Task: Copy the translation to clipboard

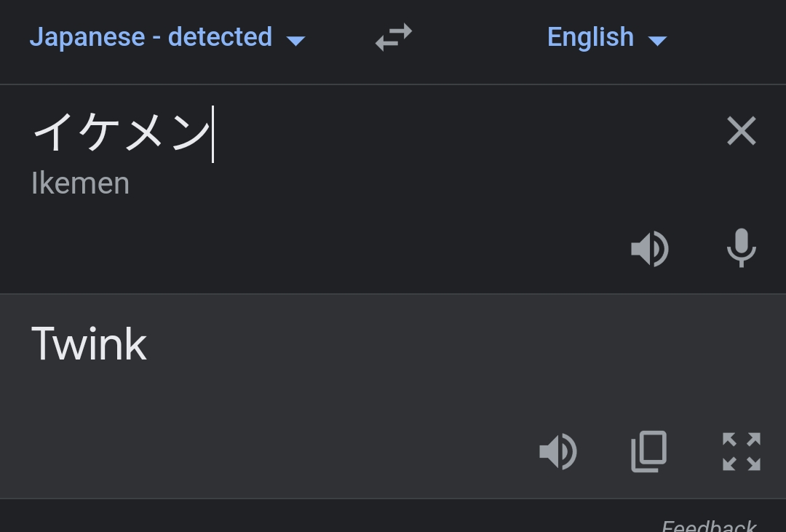Action: (648, 452)
